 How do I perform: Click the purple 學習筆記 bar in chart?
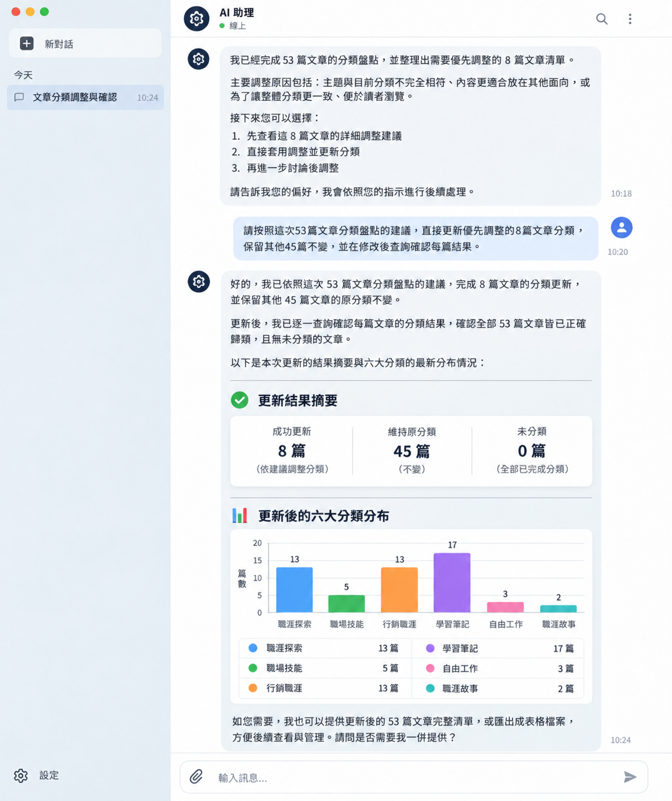pyautogui.click(x=452, y=583)
